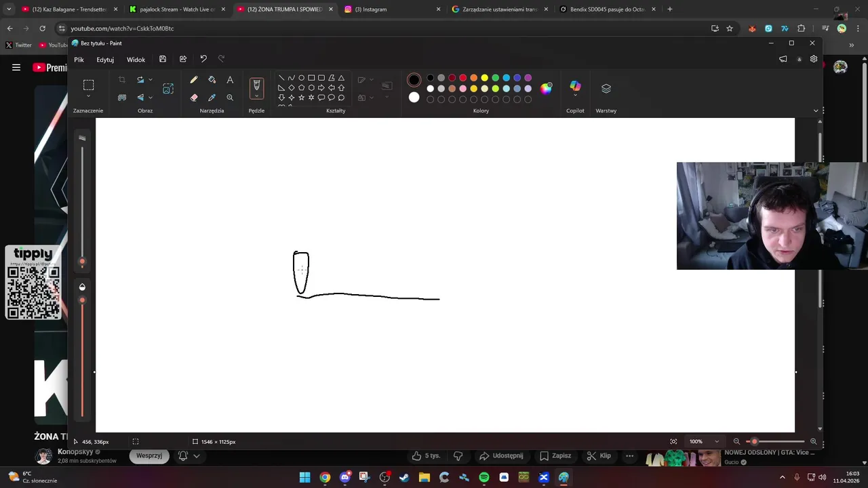The height and width of the screenshot is (488, 868).
Task: Select the right Arrow shape
Action: coord(321,88)
